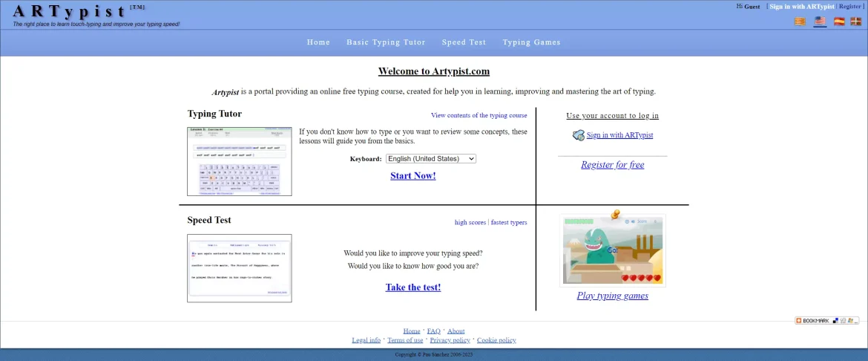Open Terms of use in footer

coord(405,340)
